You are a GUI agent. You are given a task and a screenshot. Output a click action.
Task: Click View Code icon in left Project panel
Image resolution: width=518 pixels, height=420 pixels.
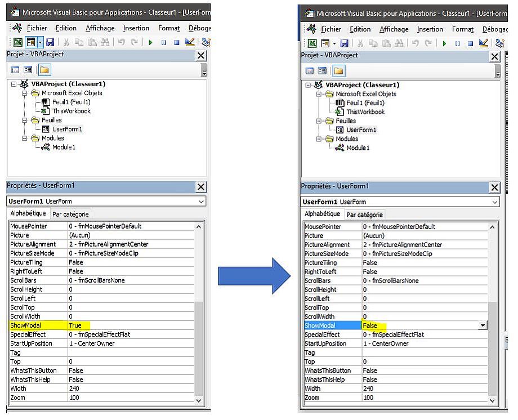[x=15, y=70]
